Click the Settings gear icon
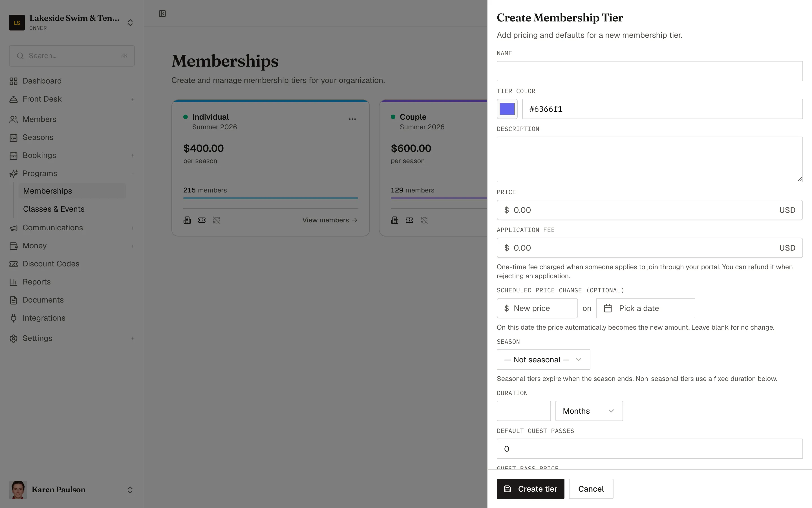The width and height of the screenshot is (812, 508). click(14, 338)
